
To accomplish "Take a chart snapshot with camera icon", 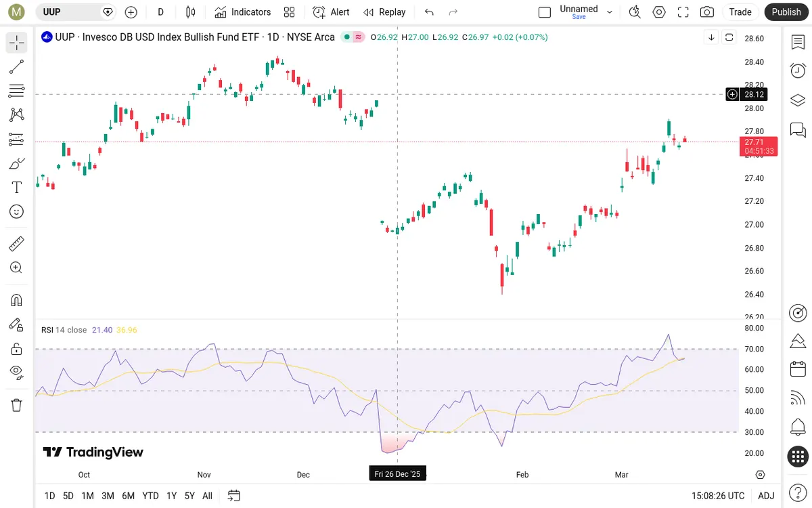I will (x=707, y=12).
